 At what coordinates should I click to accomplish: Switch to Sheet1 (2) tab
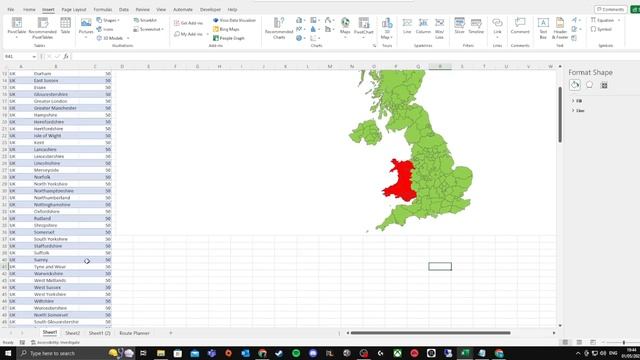(x=100, y=333)
